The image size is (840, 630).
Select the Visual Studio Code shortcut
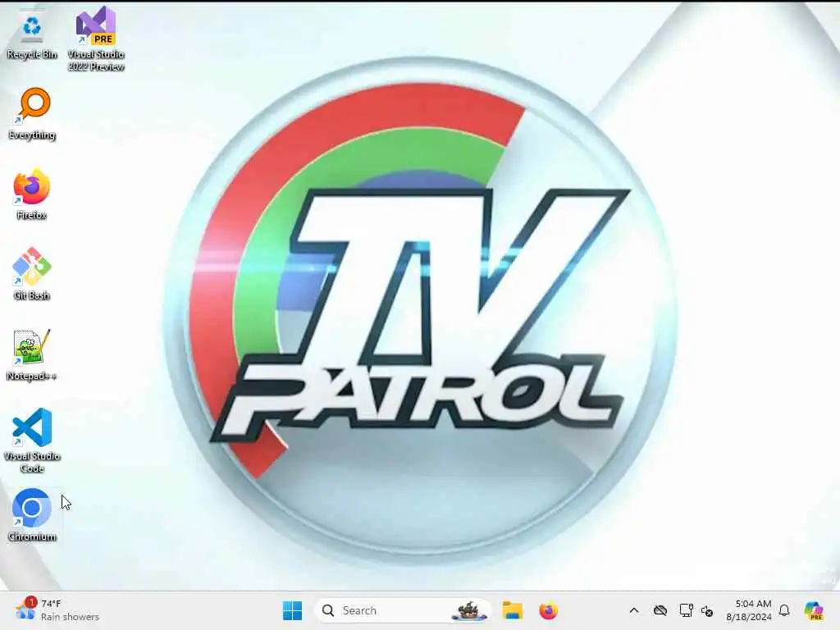click(x=32, y=441)
